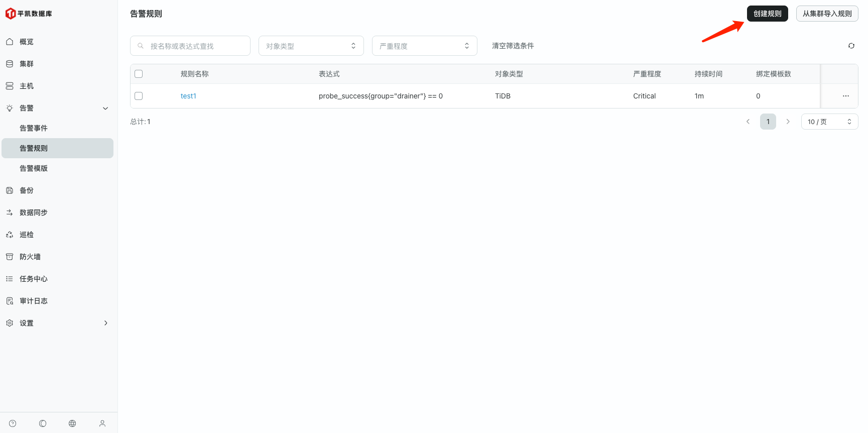
Task: Go to next page arrow
Action: coord(788,122)
